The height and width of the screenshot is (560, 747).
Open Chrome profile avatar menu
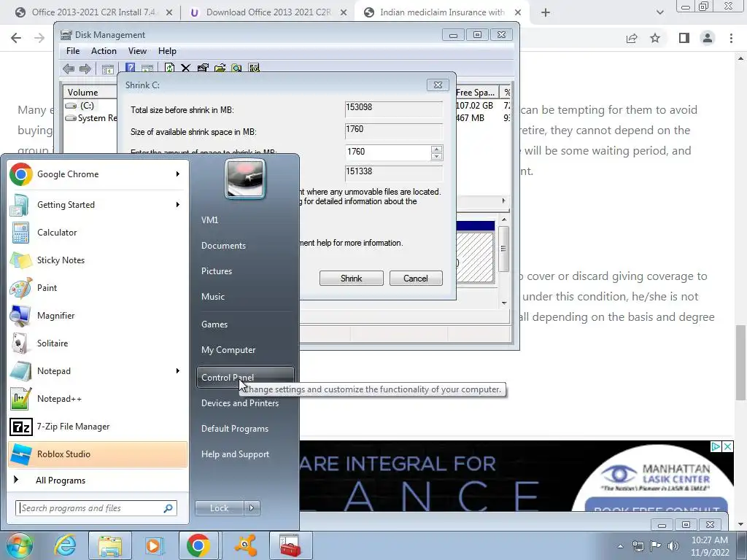pyautogui.click(x=708, y=38)
